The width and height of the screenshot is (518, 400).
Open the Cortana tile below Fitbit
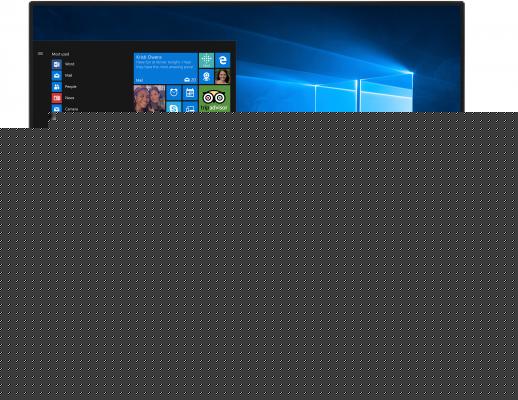pyautogui.click(x=206, y=77)
